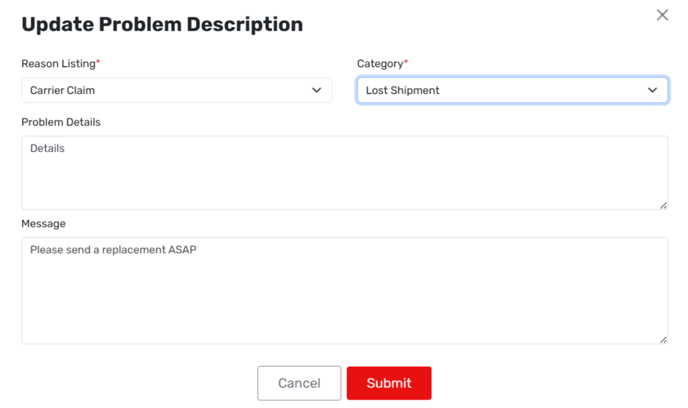The width and height of the screenshot is (688, 408).
Task: Expand the Category dropdown arrow
Action: (653, 90)
